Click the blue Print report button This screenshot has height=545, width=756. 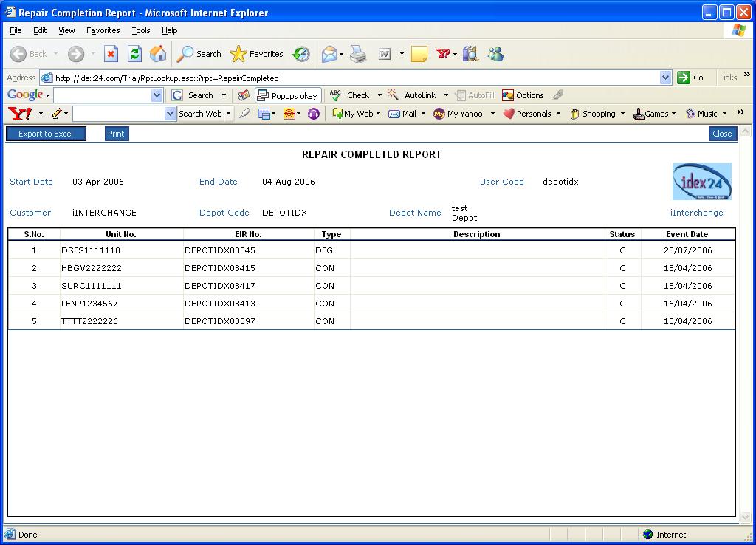click(x=116, y=134)
